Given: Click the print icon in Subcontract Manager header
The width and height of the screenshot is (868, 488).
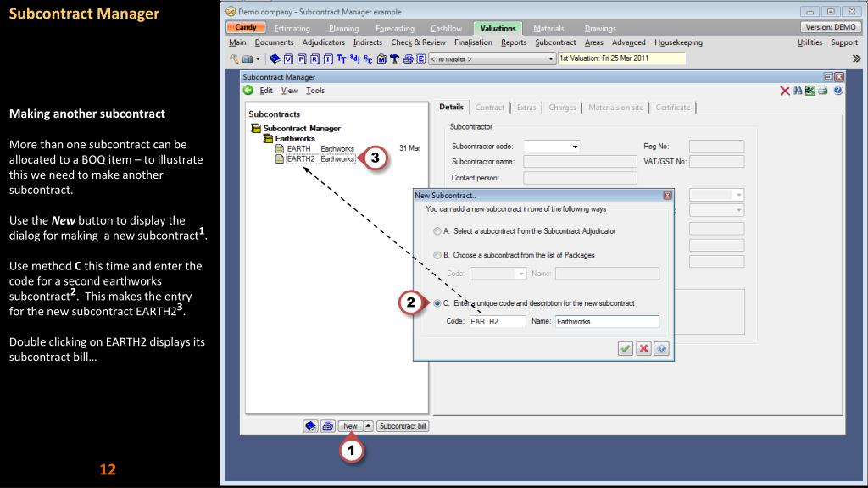Looking at the screenshot, I should [x=823, y=91].
